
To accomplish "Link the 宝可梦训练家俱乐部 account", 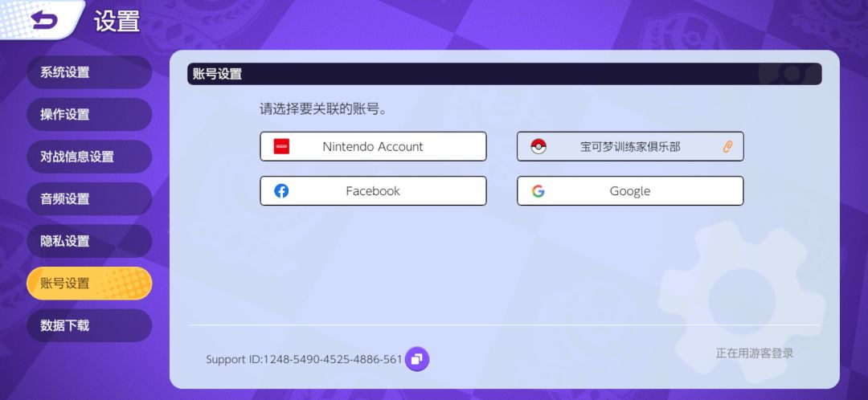I will pos(630,147).
